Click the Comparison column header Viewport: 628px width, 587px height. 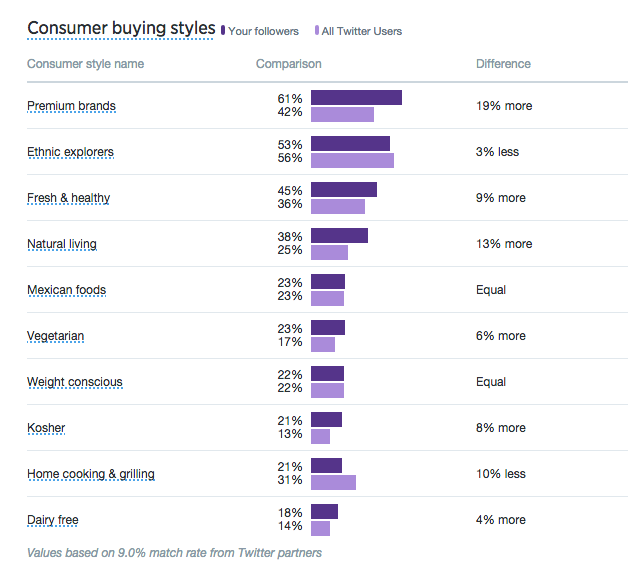[x=289, y=64]
